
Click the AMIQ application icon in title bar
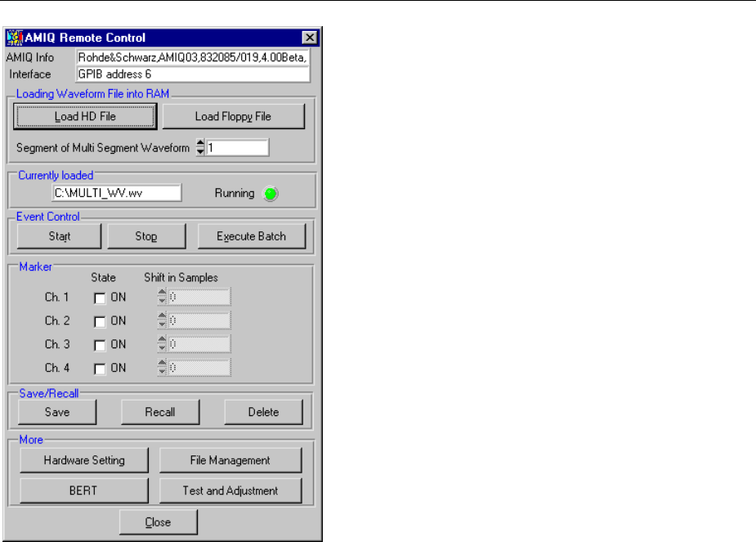click(15, 38)
